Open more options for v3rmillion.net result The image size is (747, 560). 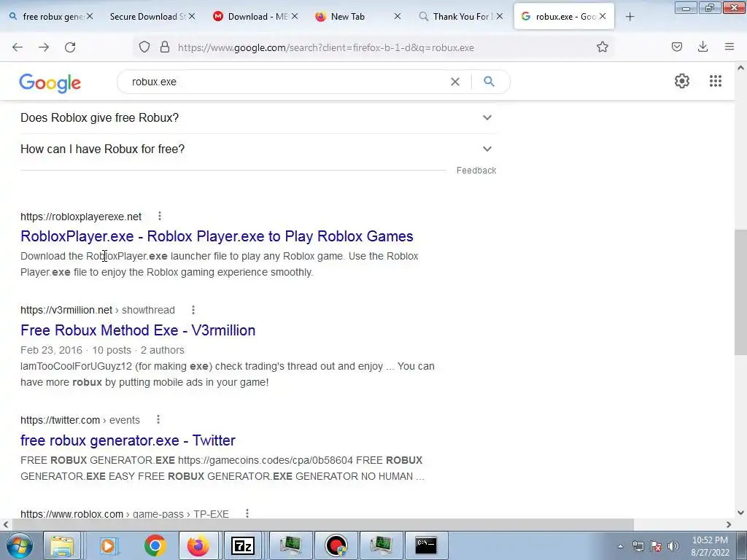[193, 310]
